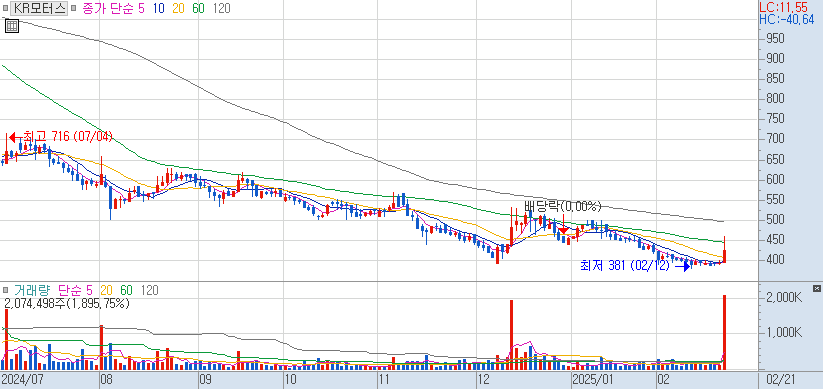The width and height of the screenshot is (823, 389).
Task: Click the 500 price axis label
Action: 776,219
